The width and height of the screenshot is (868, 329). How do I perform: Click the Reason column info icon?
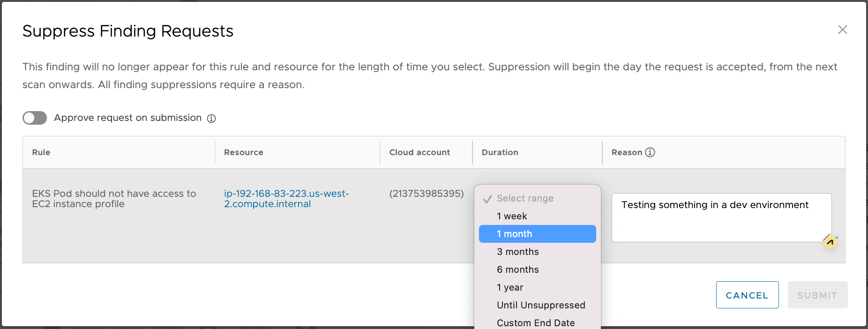[x=650, y=152]
